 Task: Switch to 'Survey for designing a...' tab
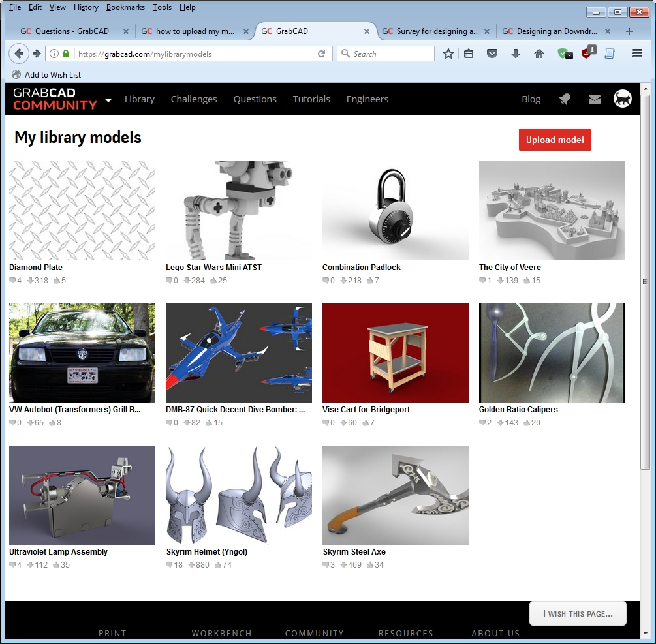435,31
